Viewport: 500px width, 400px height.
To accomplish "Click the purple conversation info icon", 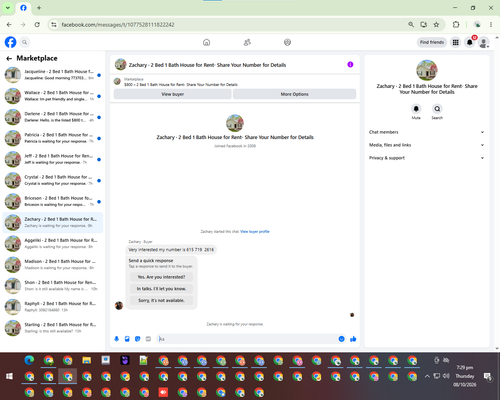I will [350, 64].
